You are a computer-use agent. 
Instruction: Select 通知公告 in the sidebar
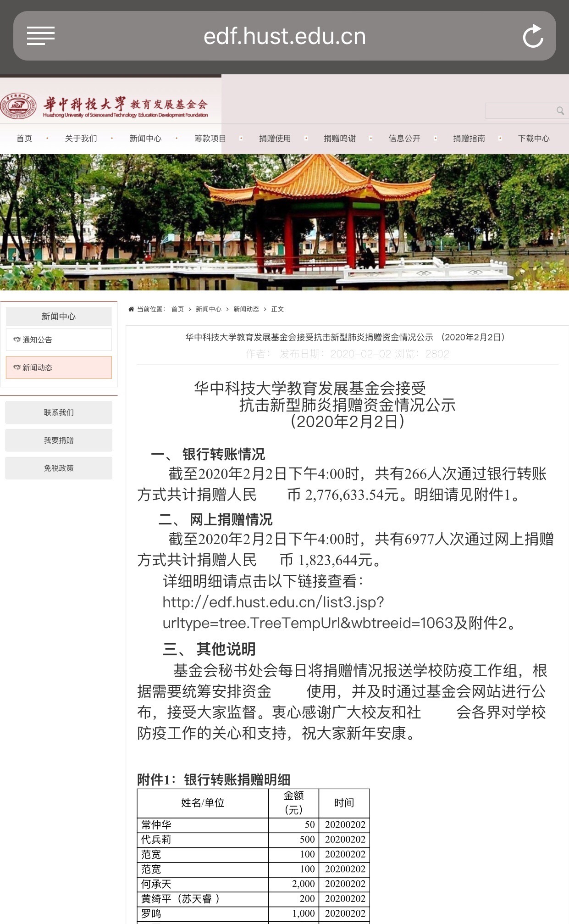pyautogui.click(x=59, y=340)
